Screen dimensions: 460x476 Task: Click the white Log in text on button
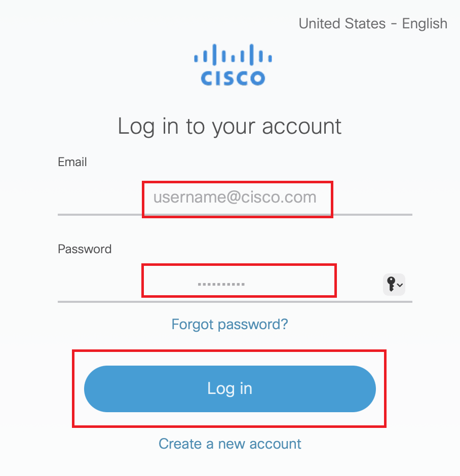229,388
